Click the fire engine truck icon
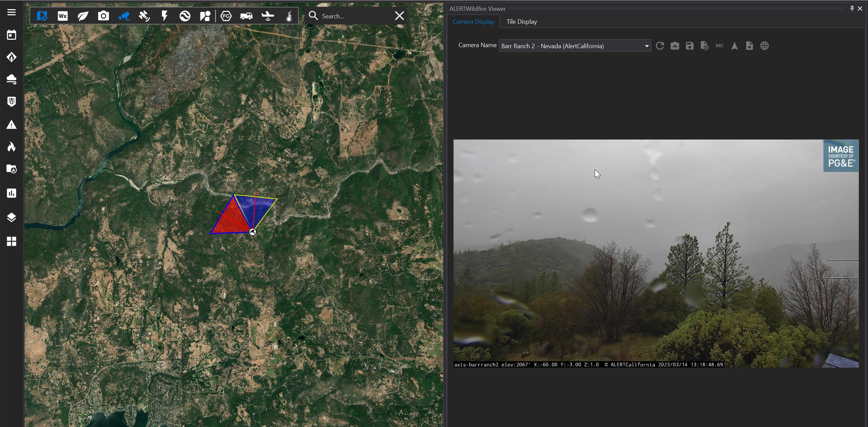868x427 pixels. tap(246, 16)
